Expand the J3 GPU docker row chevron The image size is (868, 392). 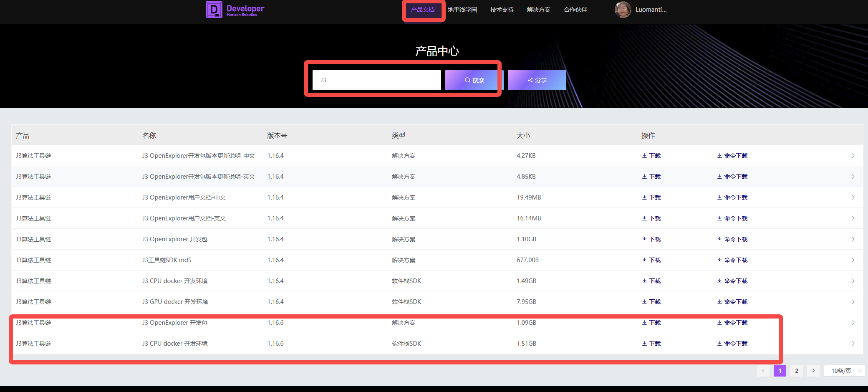853,302
